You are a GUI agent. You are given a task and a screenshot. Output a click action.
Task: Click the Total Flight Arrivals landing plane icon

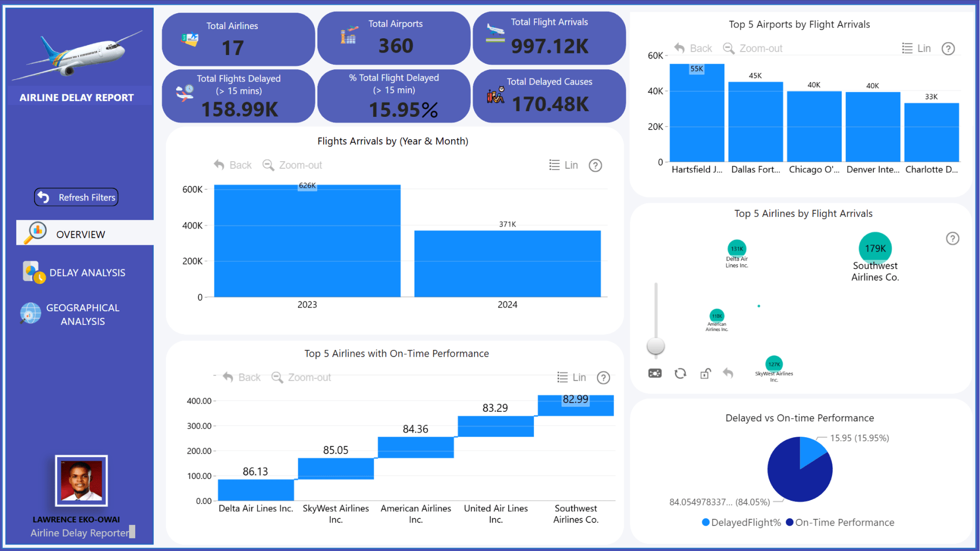[495, 33]
